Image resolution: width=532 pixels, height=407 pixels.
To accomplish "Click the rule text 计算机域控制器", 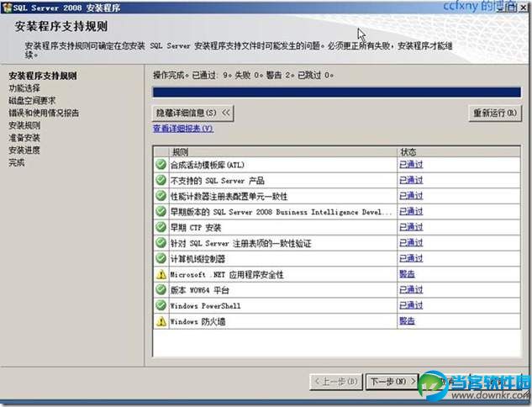I will [x=198, y=259].
